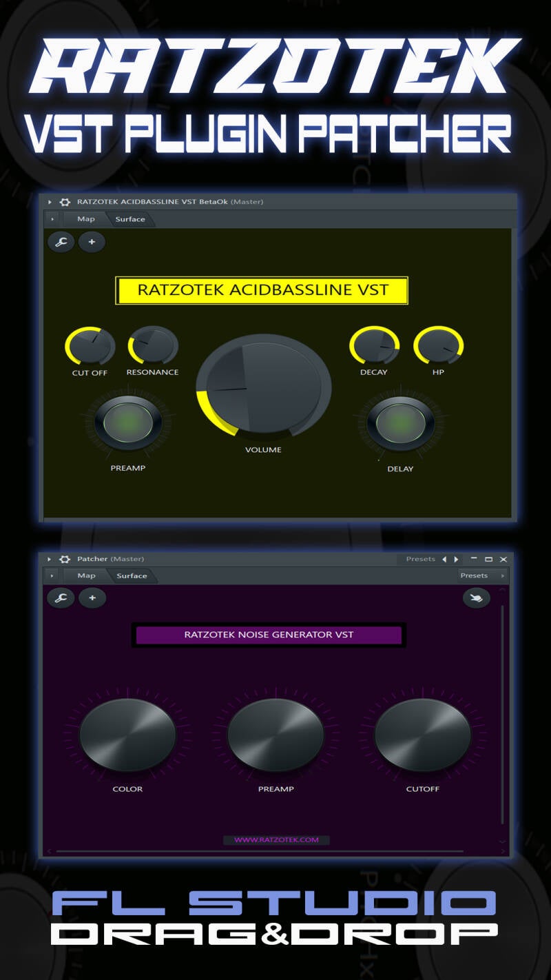This screenshot has height=980, width=551.
Task: Open tab options arrow in Acidbassline window
Action: 52,219
